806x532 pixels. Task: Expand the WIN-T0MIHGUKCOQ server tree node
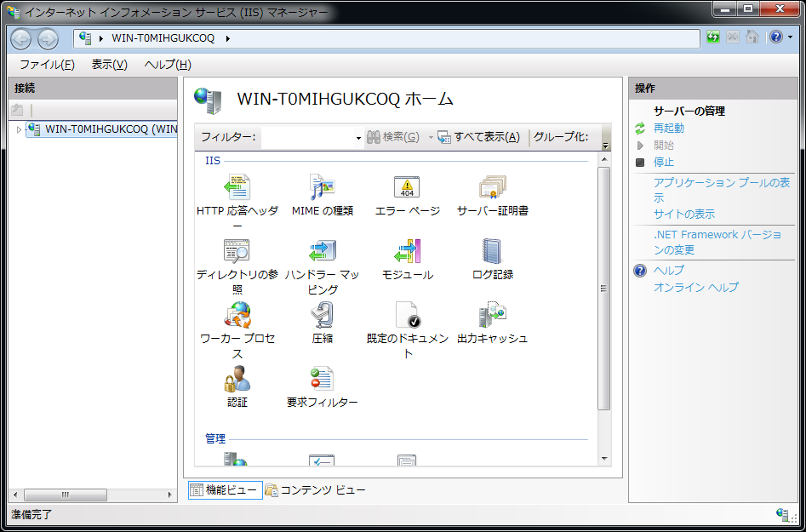point(19,129)
